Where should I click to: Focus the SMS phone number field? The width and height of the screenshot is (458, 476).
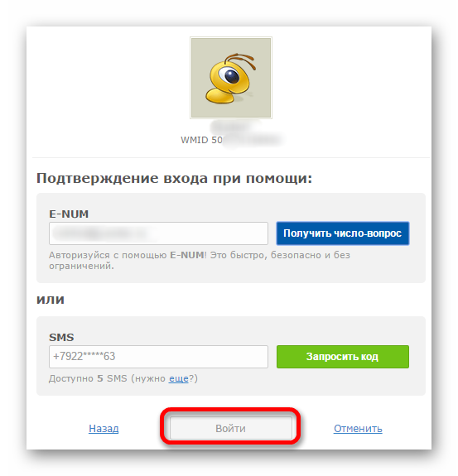[x=158, y=357]
